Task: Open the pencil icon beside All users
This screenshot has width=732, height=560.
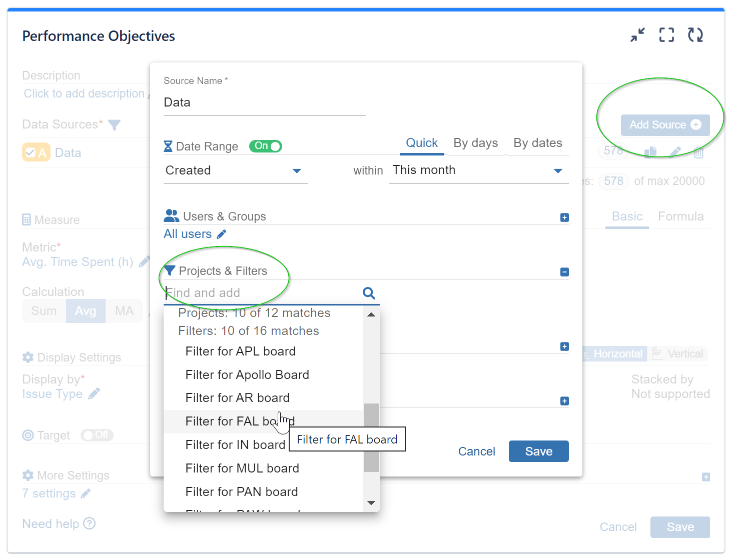Action: [222, 233]
